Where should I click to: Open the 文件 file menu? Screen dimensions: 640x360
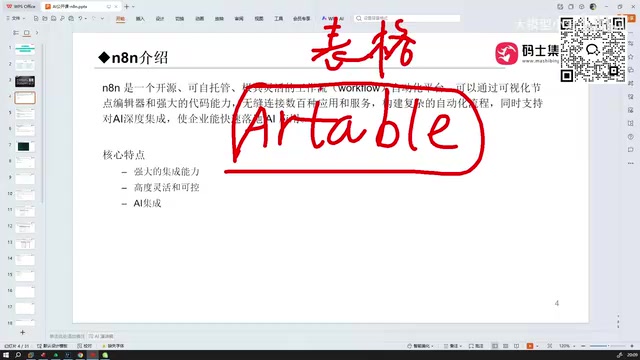(16, 18)
